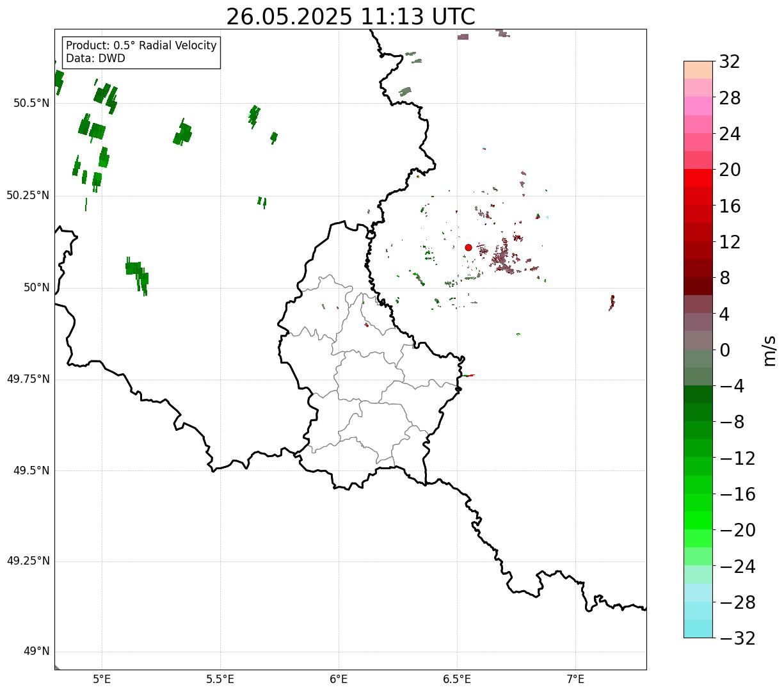
Task: Click longitude label 5.5°E
Action: click(220, 679)
